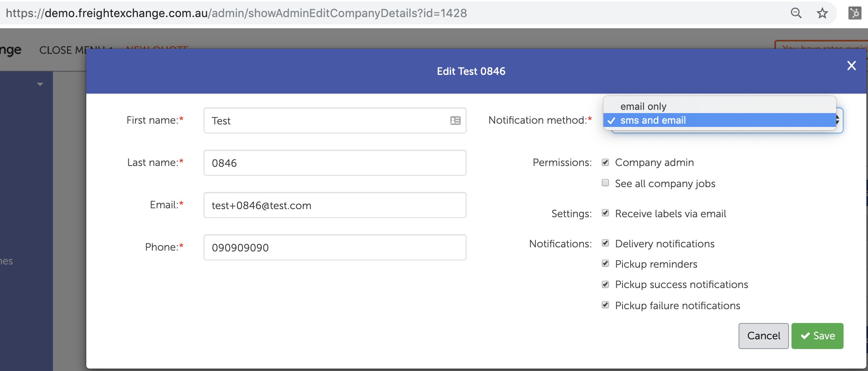Viewport: 868px width, 371px height.
Task: Disable Pickup reminders checkbox
Action: (x=605, y=263)
